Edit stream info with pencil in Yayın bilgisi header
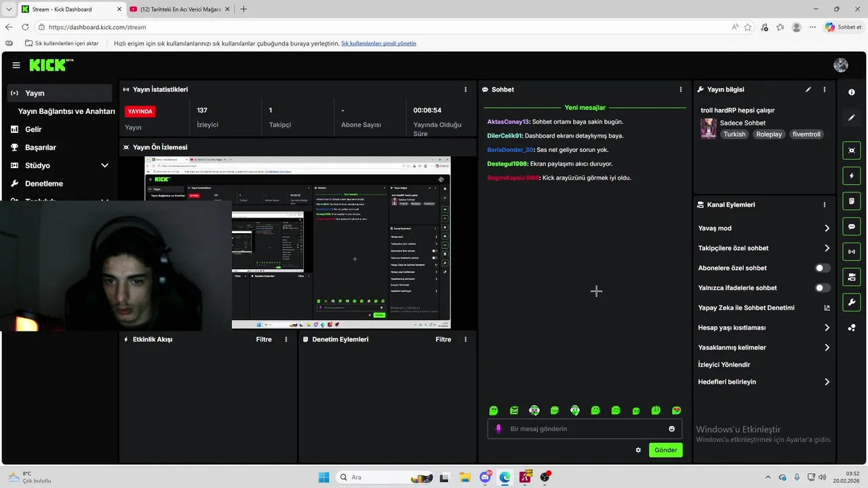Screen dimensions: 868x488 click(x=808, y=89)
